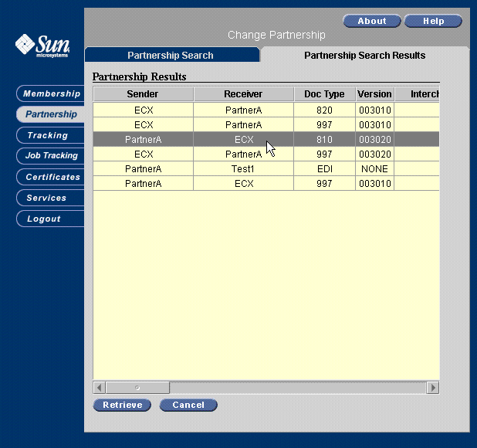
Task: Open the Tracking sidebar section
Action: [x=51, y=135]
